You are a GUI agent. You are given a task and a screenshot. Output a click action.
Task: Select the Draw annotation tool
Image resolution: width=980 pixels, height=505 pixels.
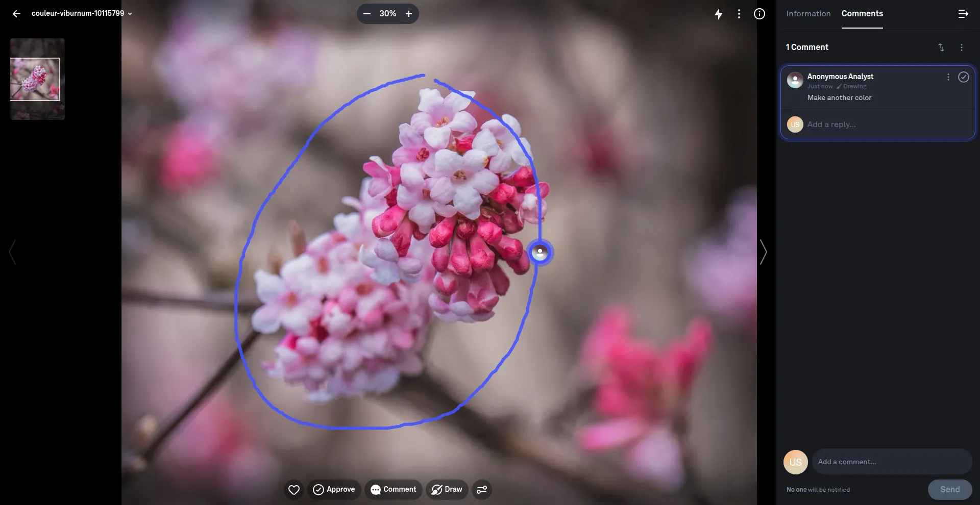point(446,489)
